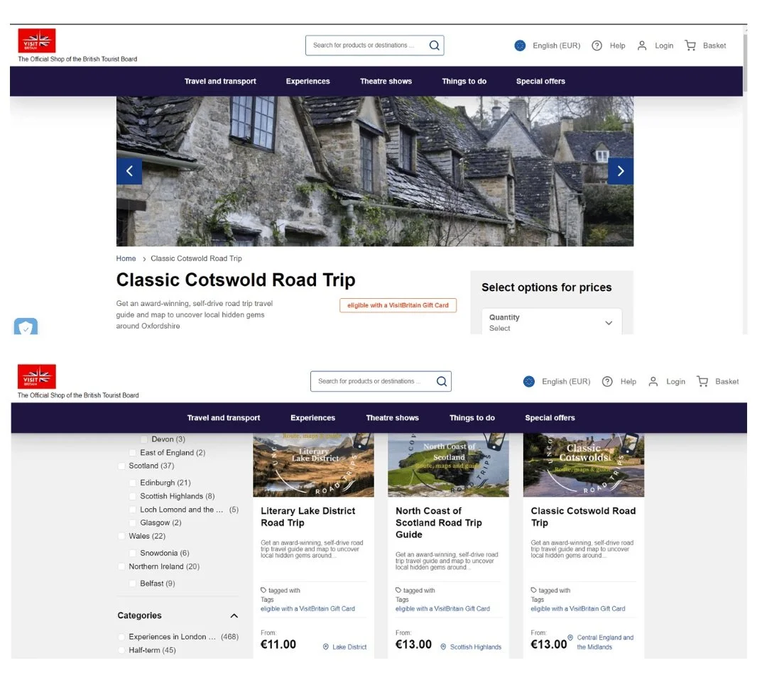Click search magnifier icon on Cotswold product page
Image resolution: width=784 pixels, height=697 pixels.
pyautogui.click(x=435, y=45)
